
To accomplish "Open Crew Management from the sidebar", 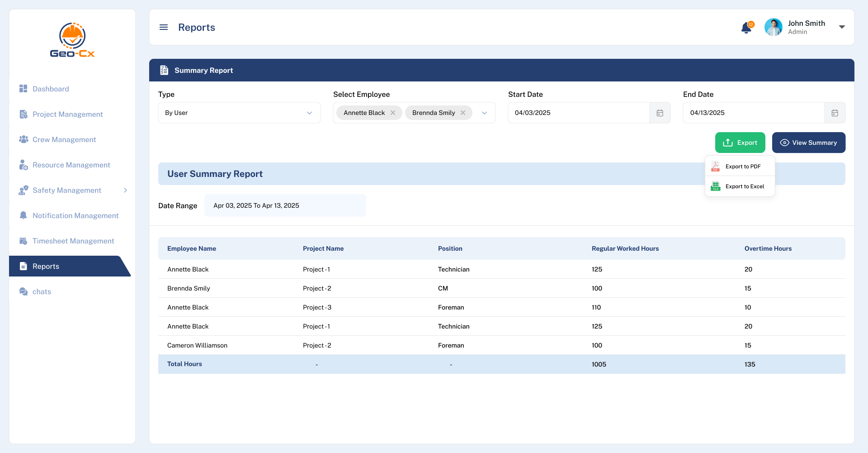I will 64,139.
